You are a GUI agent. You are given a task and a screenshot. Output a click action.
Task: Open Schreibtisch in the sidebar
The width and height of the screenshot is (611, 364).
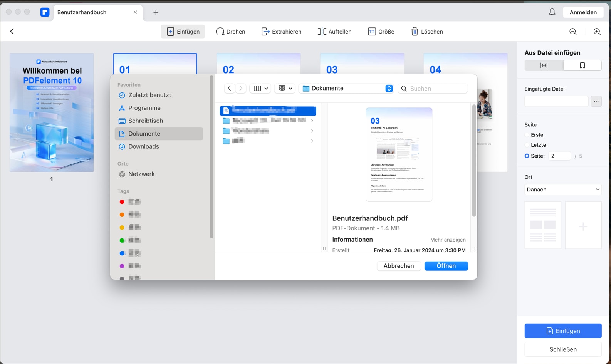pos(159,121)
